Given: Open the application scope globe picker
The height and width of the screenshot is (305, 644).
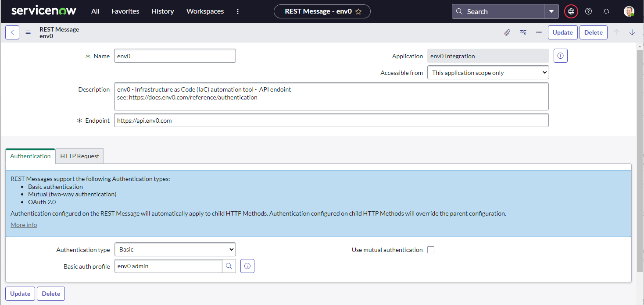Looking at the screenshot, I should [x=571, y=11].
